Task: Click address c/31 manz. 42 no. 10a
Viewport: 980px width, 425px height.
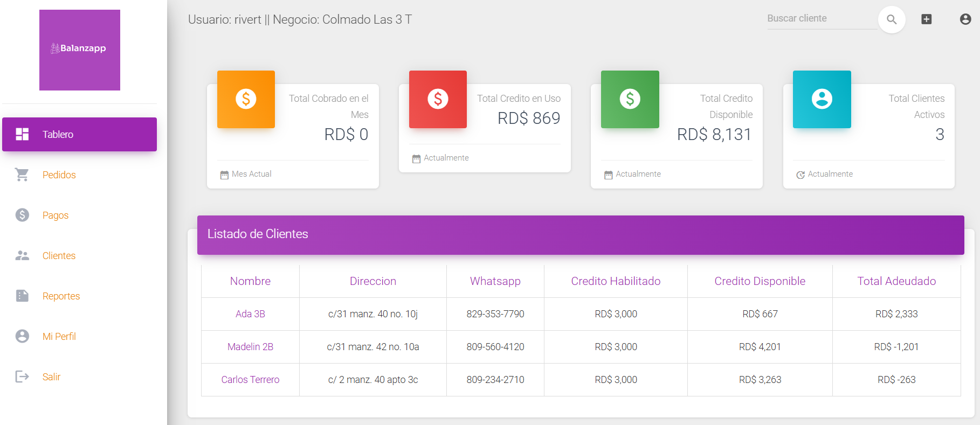Action: 373,347
